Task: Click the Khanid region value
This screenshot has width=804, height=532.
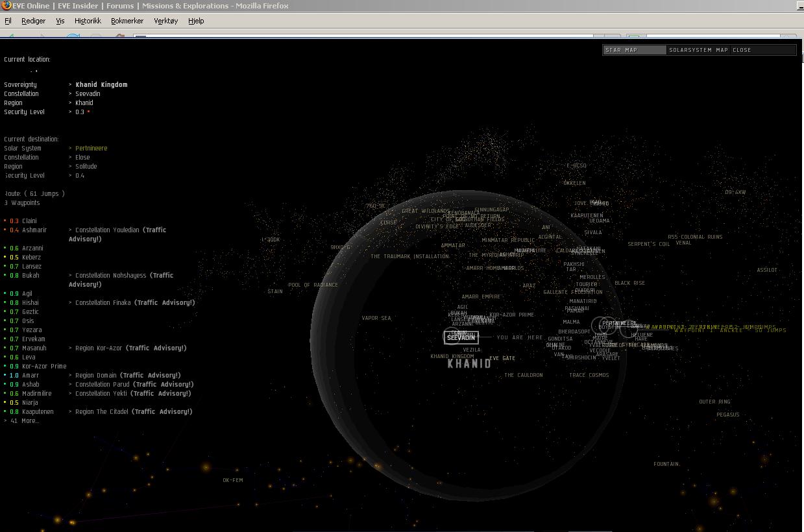Action: click(x=84, y=103)
